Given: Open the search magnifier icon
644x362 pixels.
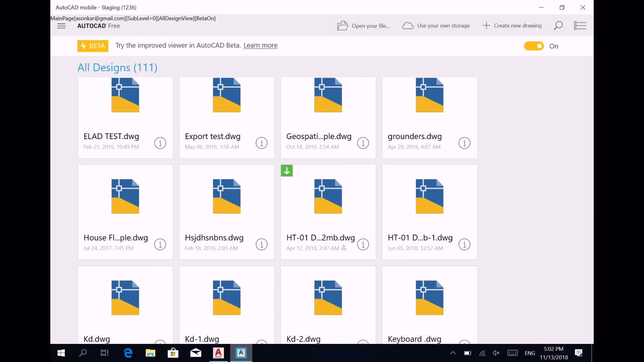Looking at the screenshot, I should click(x=558, y=25).
